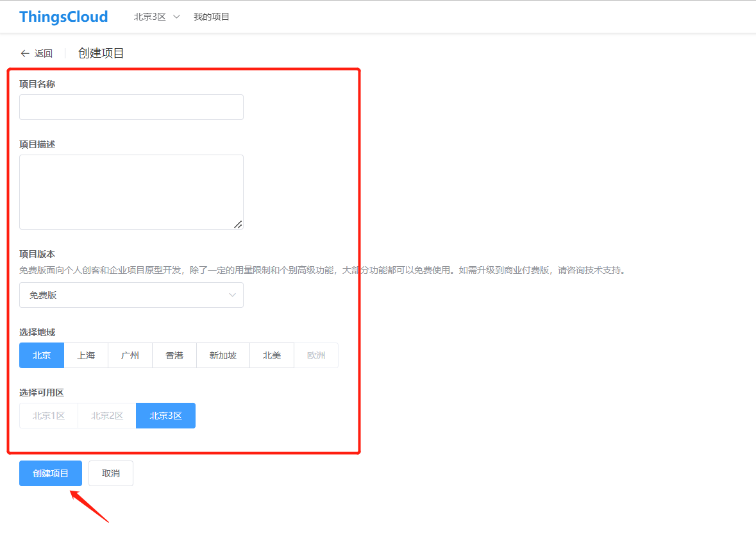Screen dimensions: 756x533
Task: Click the 欧洲 region option
Action: pos(316,355)
